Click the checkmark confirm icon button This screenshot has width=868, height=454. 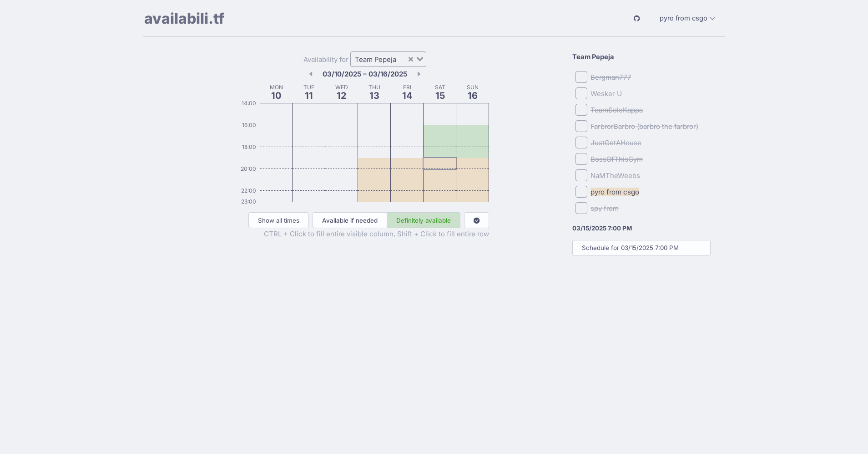pyautogui.click(x=476, y=220)
